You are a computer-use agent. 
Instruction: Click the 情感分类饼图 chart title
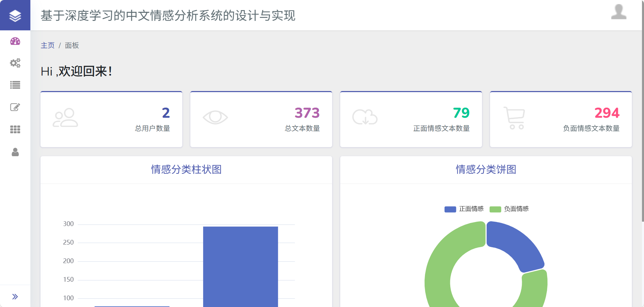coord(486,169)
